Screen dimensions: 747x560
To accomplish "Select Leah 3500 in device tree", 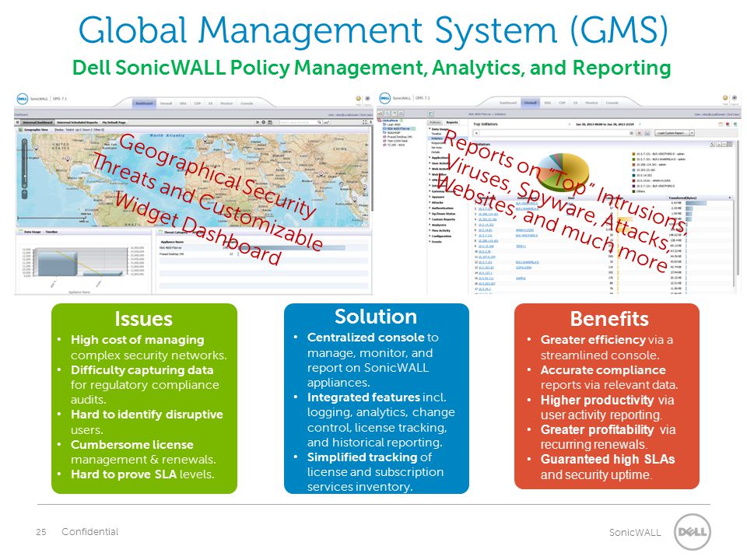I will (x=393, y=124).
